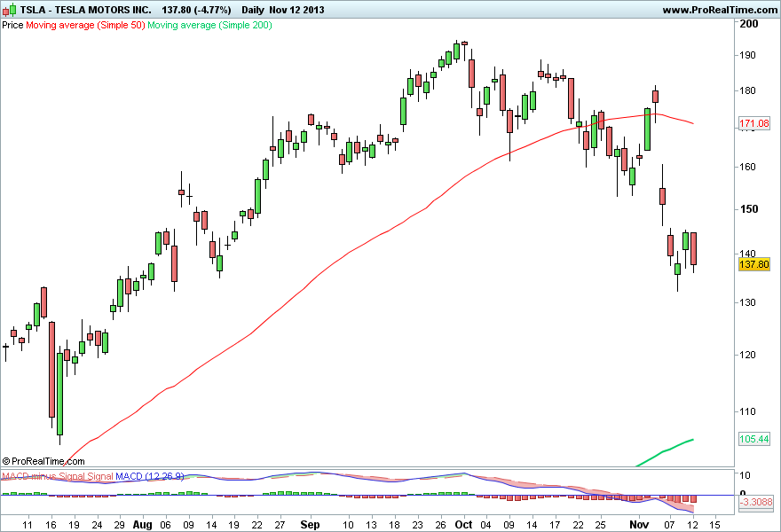
Task: Click the 137.80 (-4.77%) price readout
Action: pos(196,10)
